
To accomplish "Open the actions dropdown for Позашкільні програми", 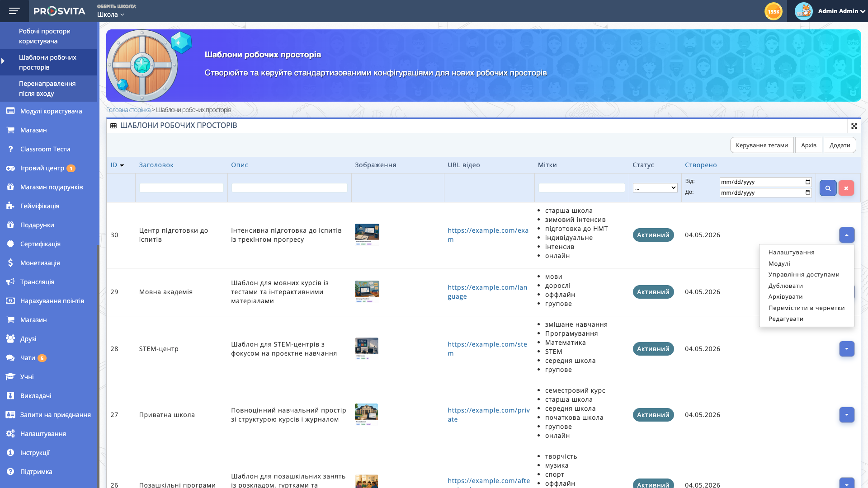I will 847,483.
